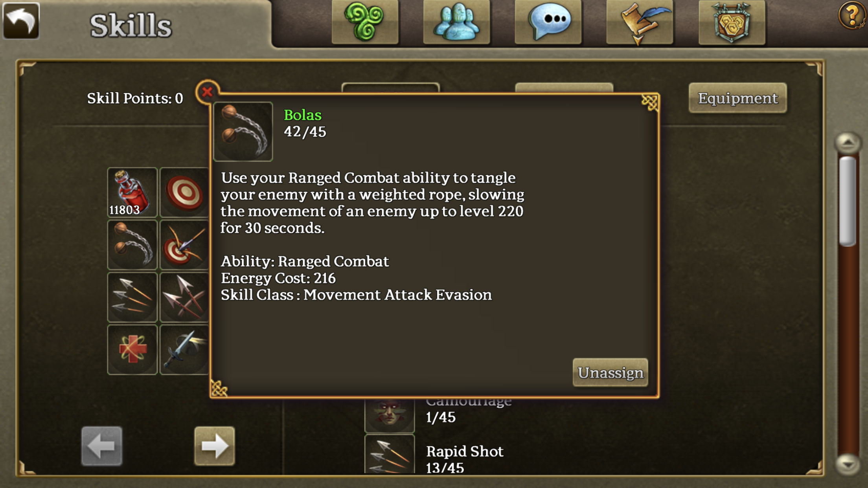Select the triple arrows skill slot

[x=132, y=297]
